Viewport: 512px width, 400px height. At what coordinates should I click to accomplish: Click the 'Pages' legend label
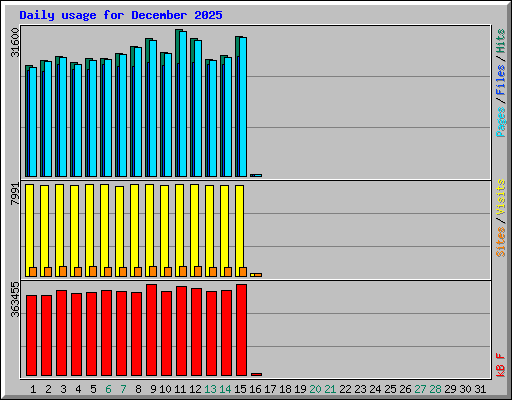[x=501, y=122]
